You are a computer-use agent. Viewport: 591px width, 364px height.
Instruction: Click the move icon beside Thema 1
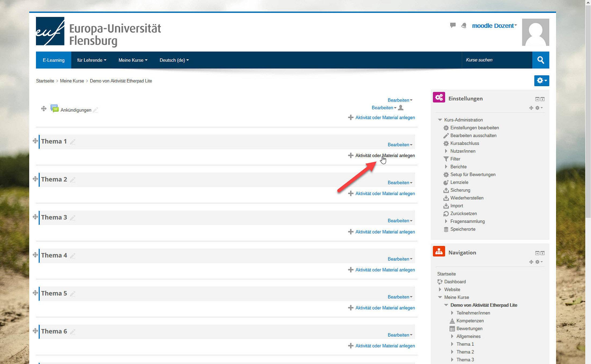click(x=35, y=141)
